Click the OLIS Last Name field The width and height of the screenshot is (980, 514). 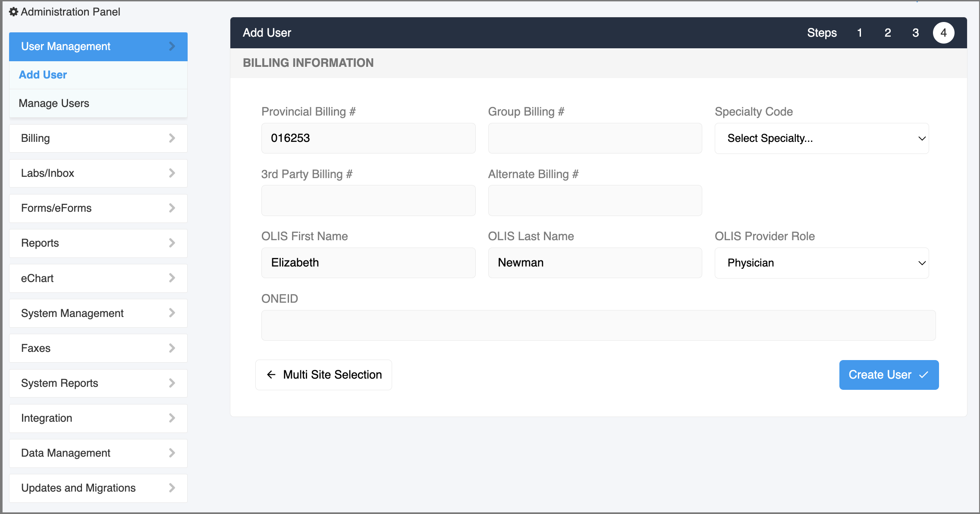595,263
